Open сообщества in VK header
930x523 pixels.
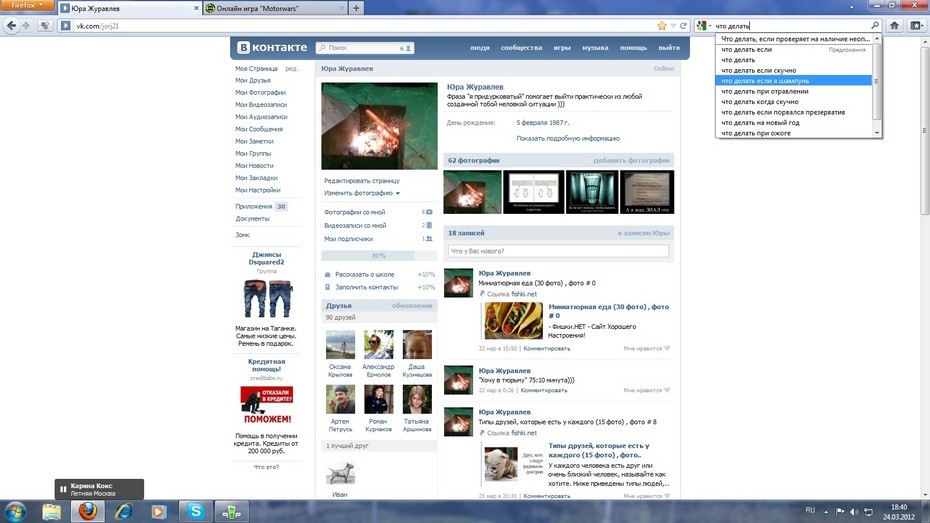[521, 47]
